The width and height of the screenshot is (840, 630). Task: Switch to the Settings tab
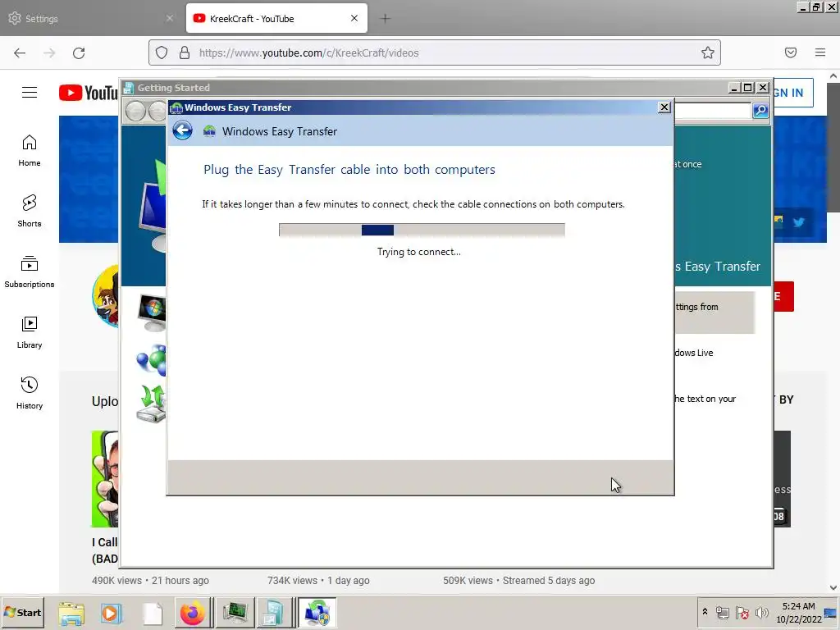[x=91, y=18]
